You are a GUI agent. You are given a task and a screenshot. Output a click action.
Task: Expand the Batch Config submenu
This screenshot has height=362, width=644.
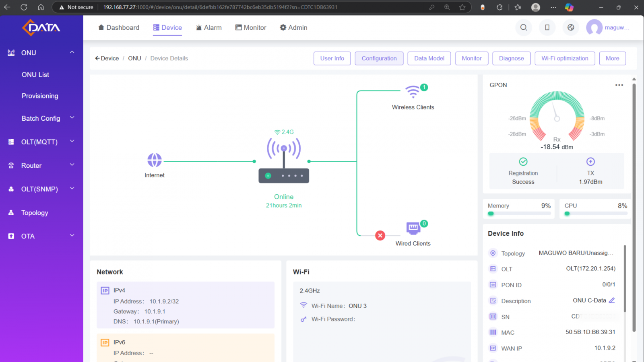72,118
